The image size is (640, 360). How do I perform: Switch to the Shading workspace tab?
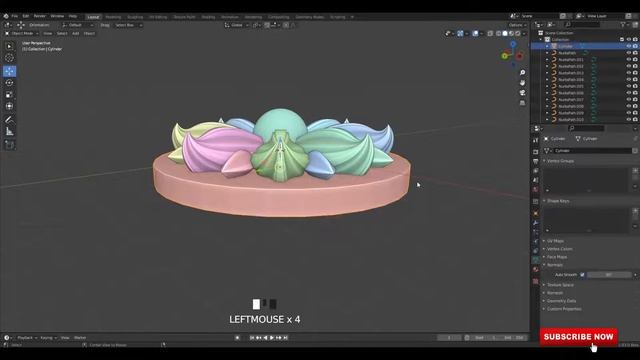(x=208, y=17)
